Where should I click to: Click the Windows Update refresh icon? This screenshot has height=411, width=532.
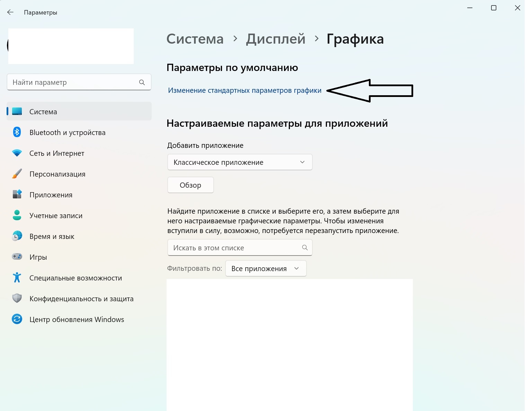click(x=17, y=319)
